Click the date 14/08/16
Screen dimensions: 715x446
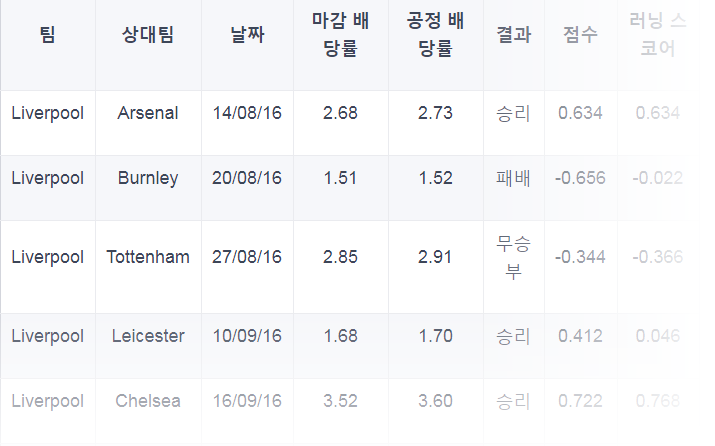[247, 113]
